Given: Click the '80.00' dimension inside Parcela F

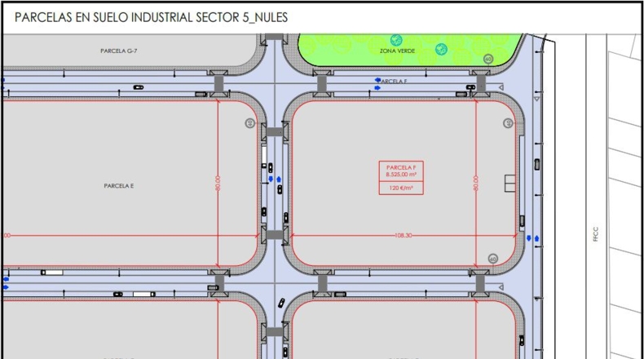Looking at the screenshot, I should click(475, 183).
